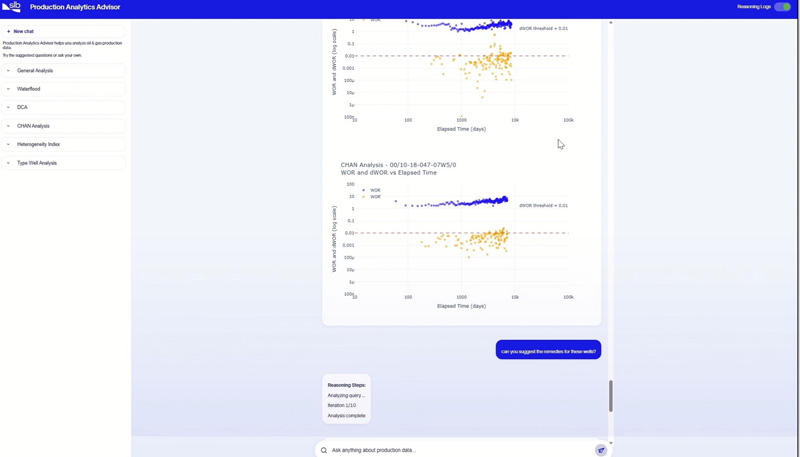Toggle WOR blue legend marker in lower chart
This screenshot has width=800, height=457.
(x=363, y=190)
